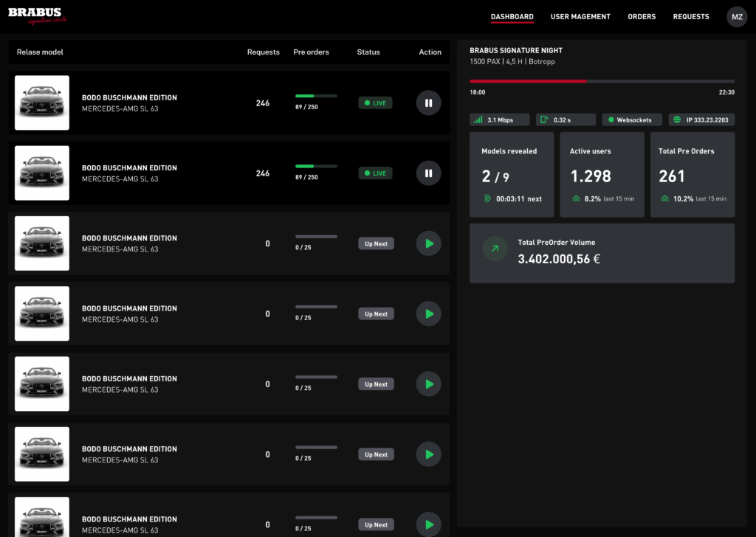The image size is (756, 537).
Task: Click the green Websockets status dot
Action: tap(611, 119)
